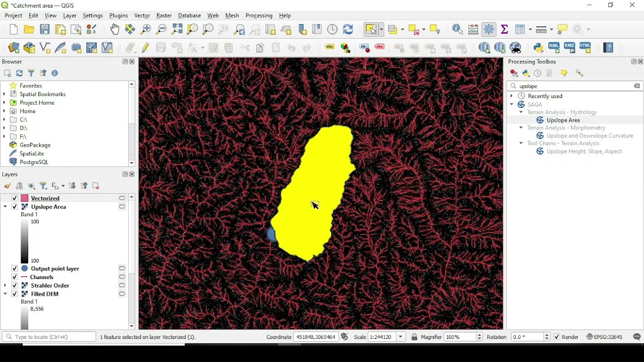Screen dimensions: 644x362
Task: Open the Project menu
Action: [x=14, y=16]
